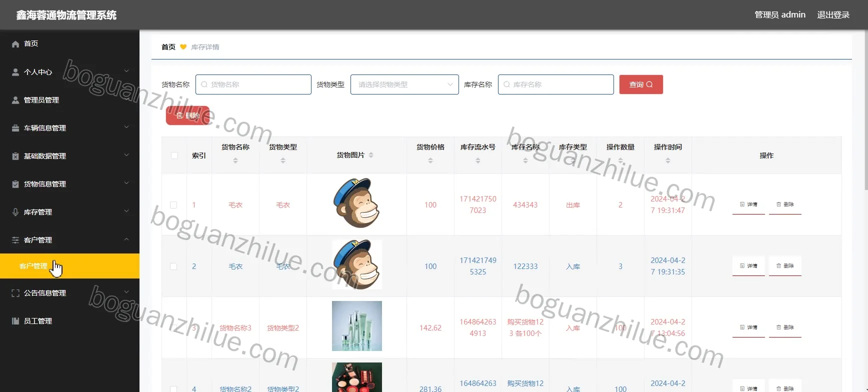Click the 管理员管理 person icon in sidebar
This screenshot has width=868, height=392.
(15, 100)
